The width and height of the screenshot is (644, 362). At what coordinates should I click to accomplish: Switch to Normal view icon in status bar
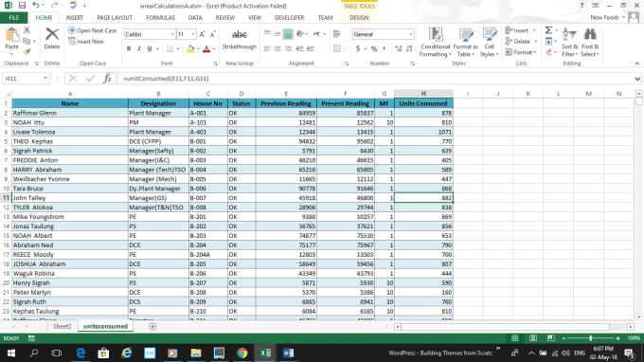tap(514, 338)
